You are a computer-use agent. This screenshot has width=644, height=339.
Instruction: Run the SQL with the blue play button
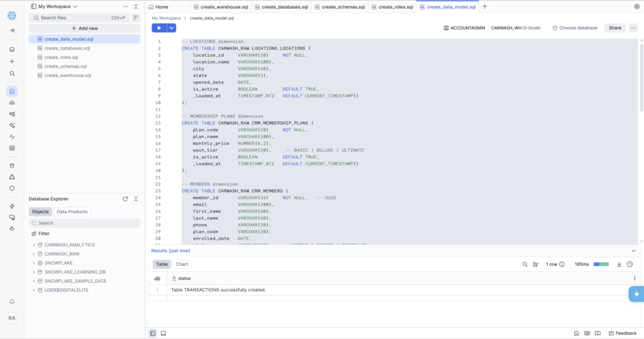pyautogui.click(x=159, y=28)
